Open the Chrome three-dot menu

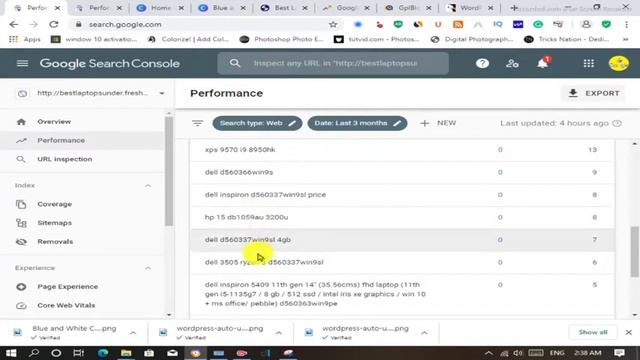click(x=627, y=24)
